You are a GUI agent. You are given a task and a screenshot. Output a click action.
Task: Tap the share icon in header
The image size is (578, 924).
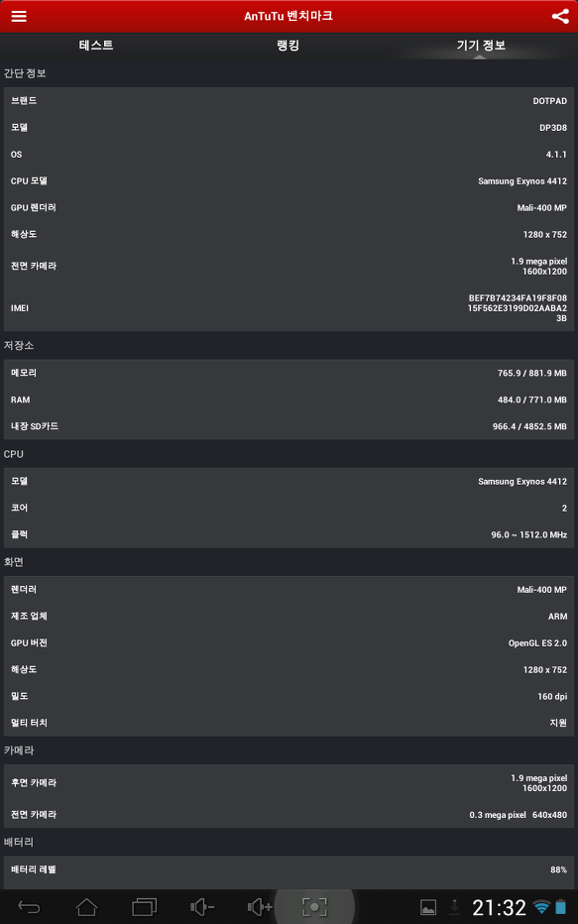point(560,16)
